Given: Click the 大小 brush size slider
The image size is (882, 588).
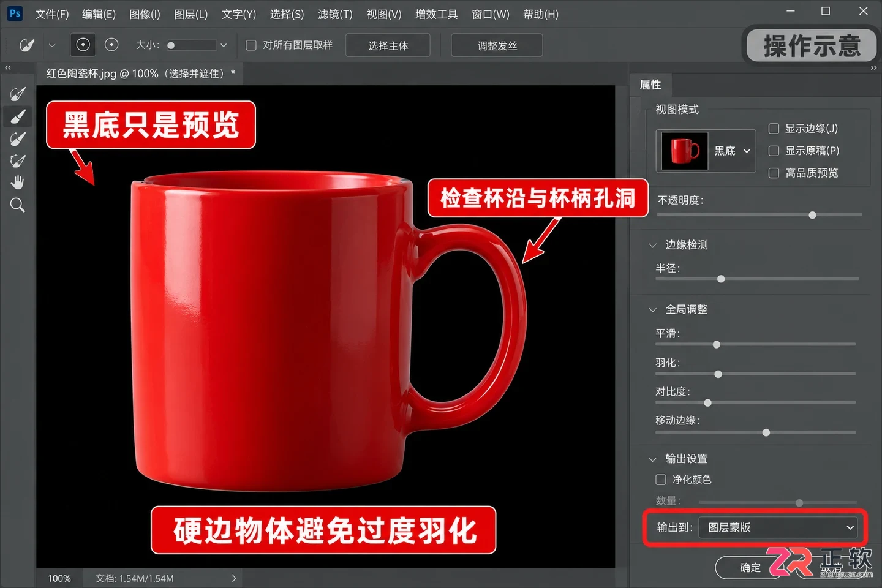Looking at the screenshot, I should (x=191, y=45).
